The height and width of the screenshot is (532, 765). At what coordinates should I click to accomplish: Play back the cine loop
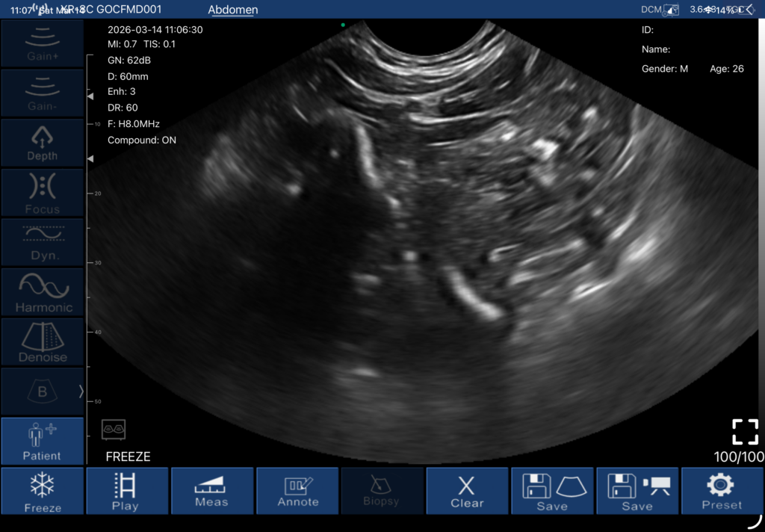[127, 491]
